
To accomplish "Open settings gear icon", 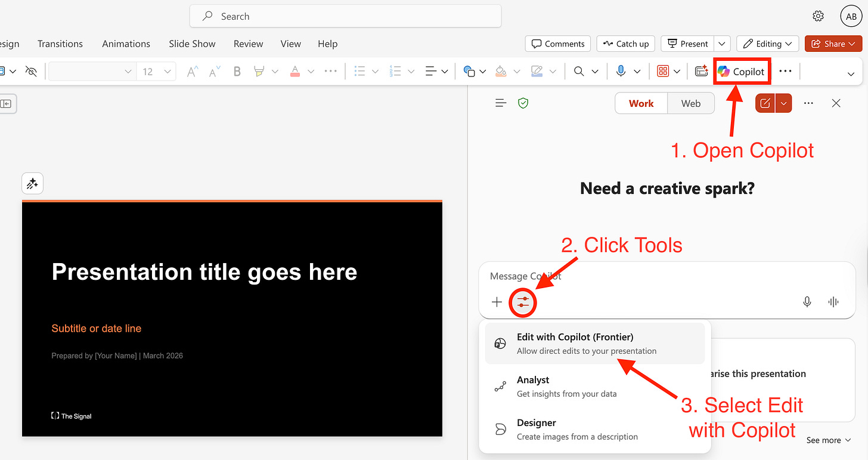I will 819,16.
